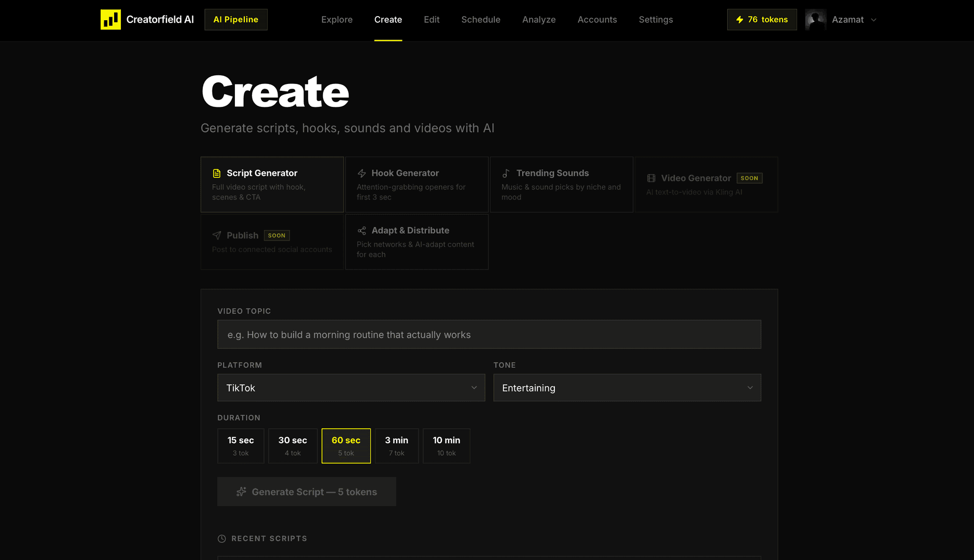Select the Script Generator tool card
Screen dimensions: 974x560
tap(272, 185)
